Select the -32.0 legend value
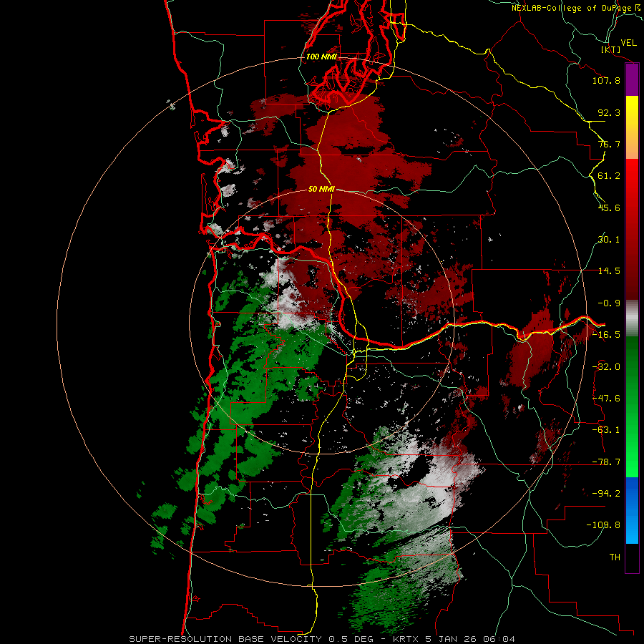 tap(606, 367)
